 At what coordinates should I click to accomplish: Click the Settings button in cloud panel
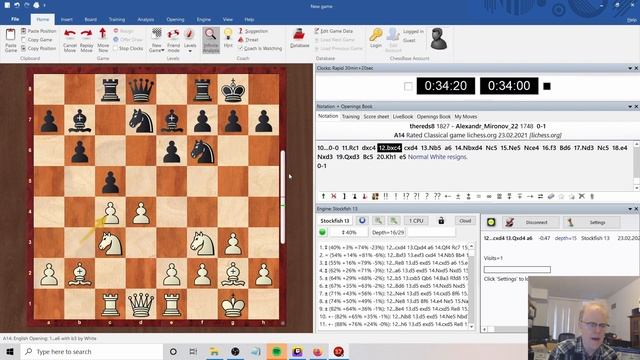[592, 222]
